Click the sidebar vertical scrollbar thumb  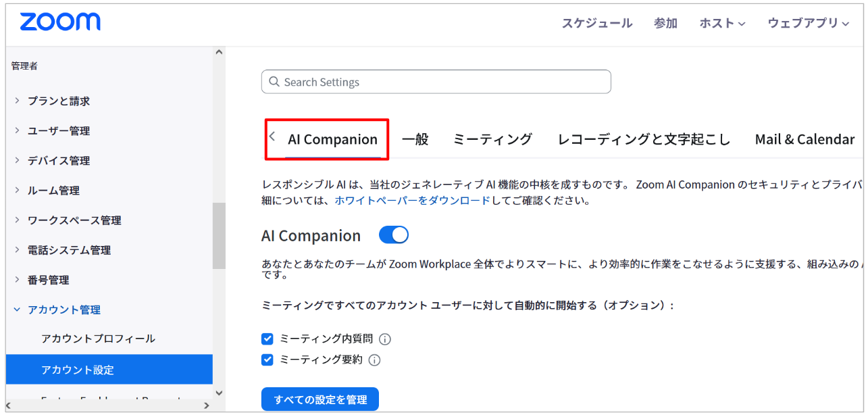point(219,236)
